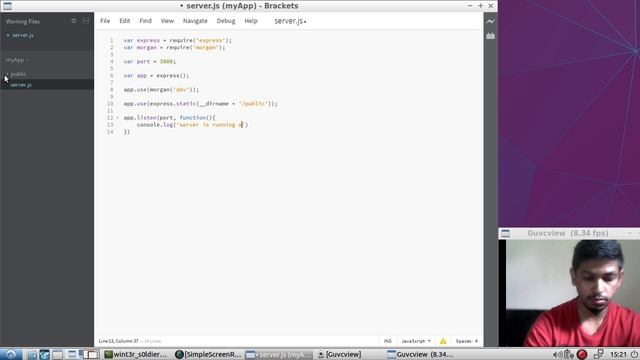Open the web browser launcher in the taskbar
Screen dimensions: 640x360
[44, 354]
